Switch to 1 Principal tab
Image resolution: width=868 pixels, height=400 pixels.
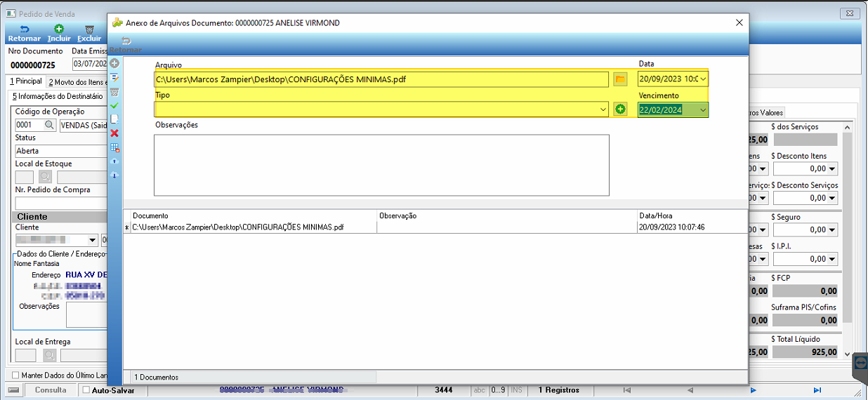coord(25,81)
